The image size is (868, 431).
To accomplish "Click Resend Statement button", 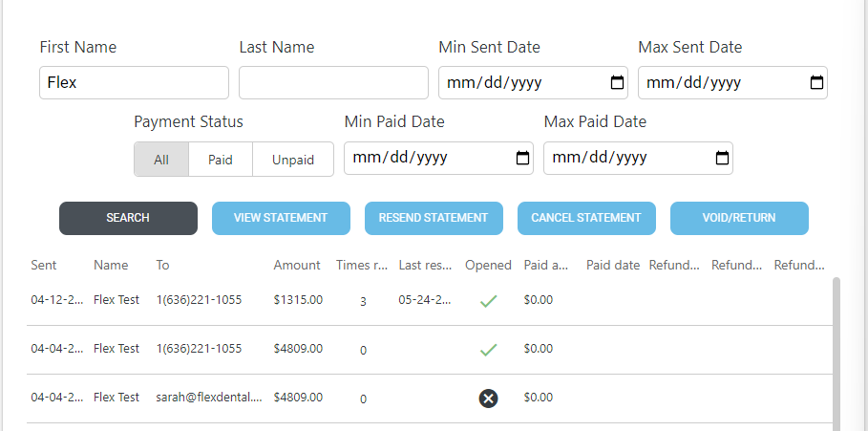I will point(434,218).
